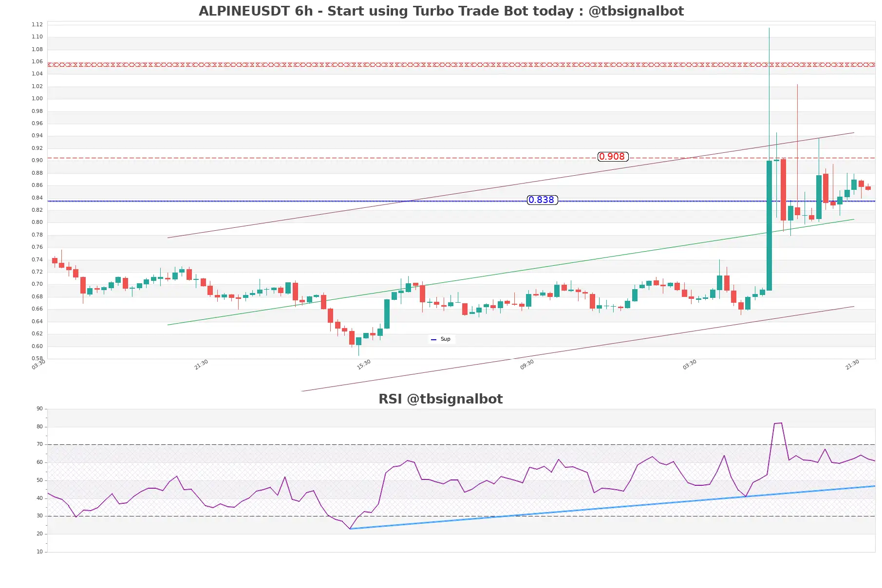
Task: Click the 0.72 price axis label
Action: click(x=37, y=272)
